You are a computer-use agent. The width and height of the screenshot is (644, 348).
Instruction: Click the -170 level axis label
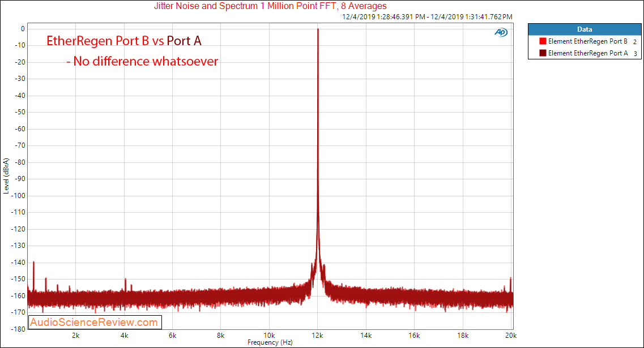coord(18,312)
